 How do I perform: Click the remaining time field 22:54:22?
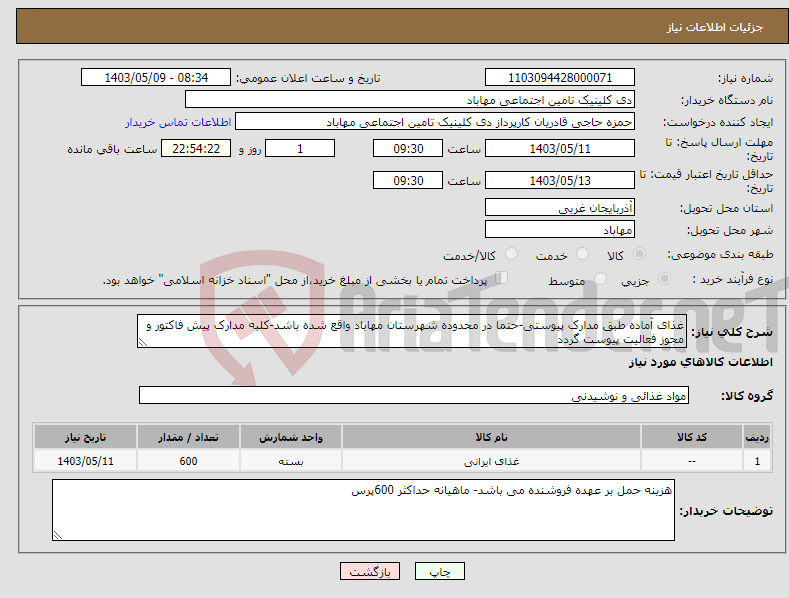pos(196,148)
